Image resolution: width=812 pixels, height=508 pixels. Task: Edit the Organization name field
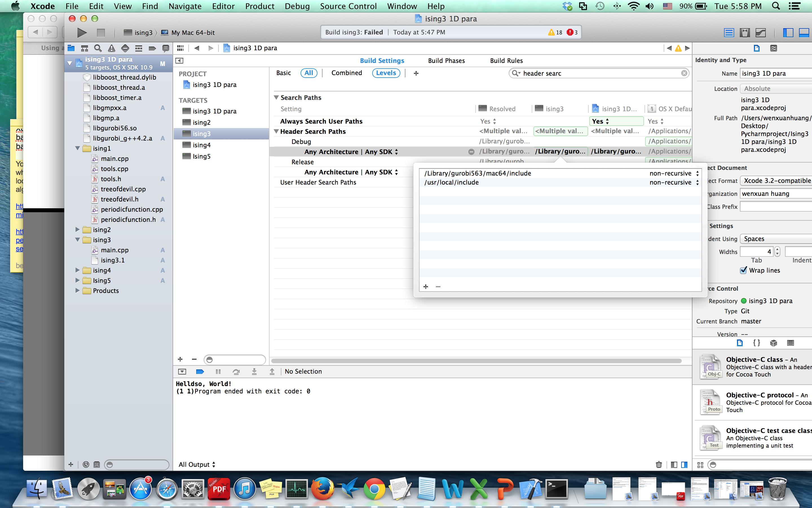point(776,194)
